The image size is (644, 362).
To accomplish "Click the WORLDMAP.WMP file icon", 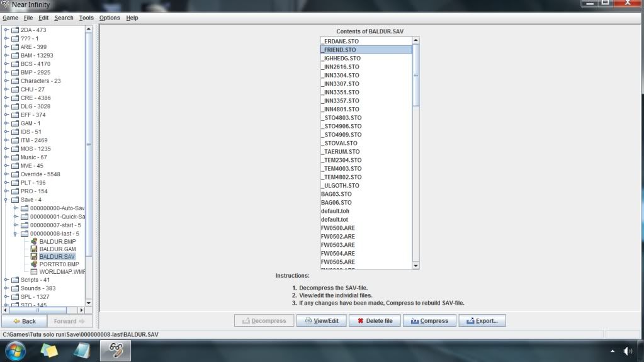I will [34, 272].
